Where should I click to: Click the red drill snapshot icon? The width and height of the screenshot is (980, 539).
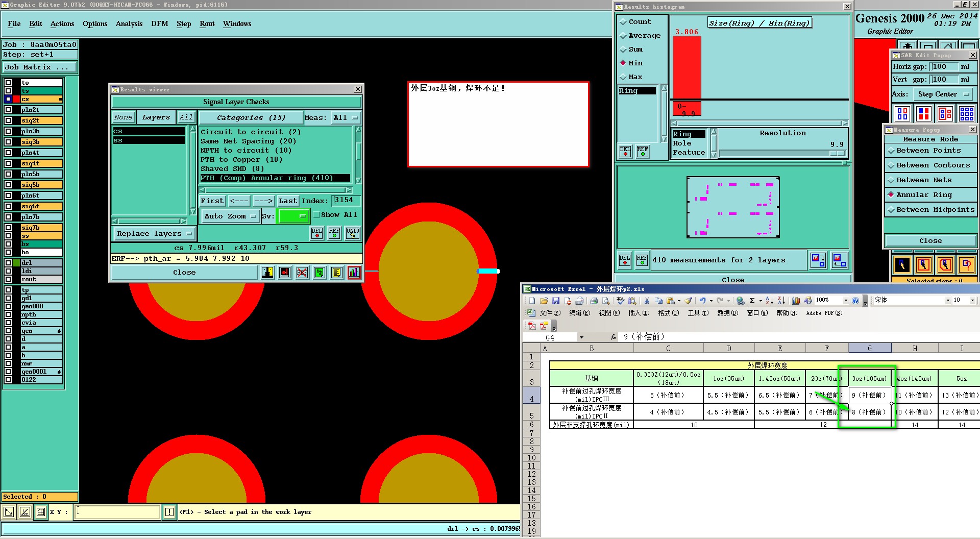tap(285, 273)
